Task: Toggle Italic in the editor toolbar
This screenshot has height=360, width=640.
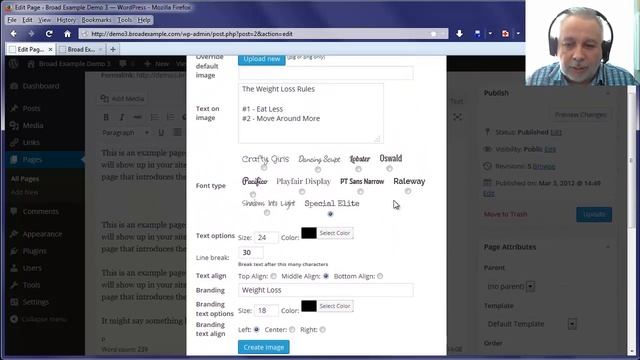Action: [122, 117]
